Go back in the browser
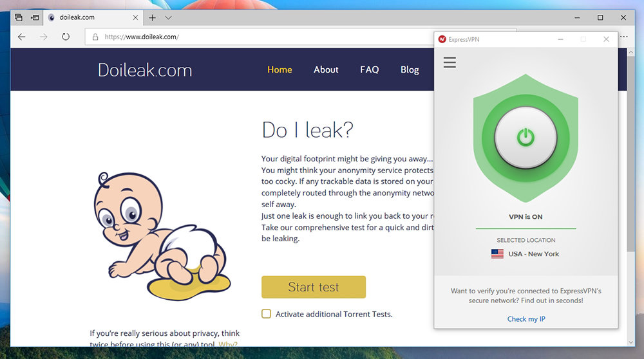 click(22, 37)
